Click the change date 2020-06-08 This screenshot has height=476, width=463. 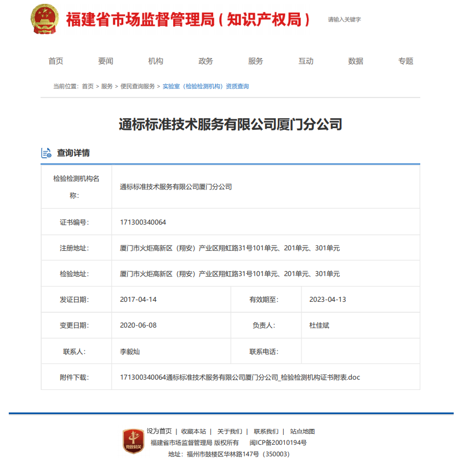point(138,325)
